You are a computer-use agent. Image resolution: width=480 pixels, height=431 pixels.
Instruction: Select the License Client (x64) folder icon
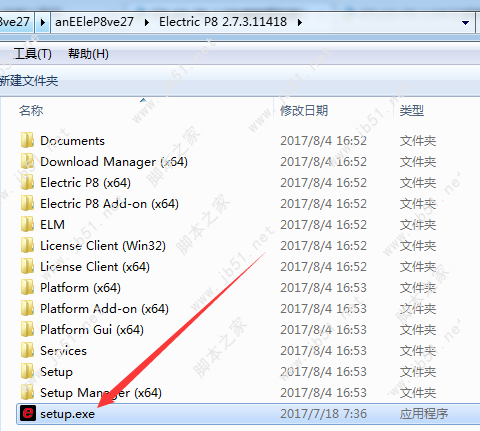tap(27, 266)
